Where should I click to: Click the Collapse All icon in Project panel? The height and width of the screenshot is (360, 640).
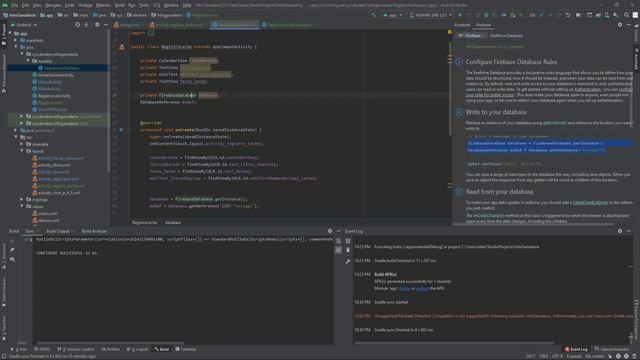point(86,25)
